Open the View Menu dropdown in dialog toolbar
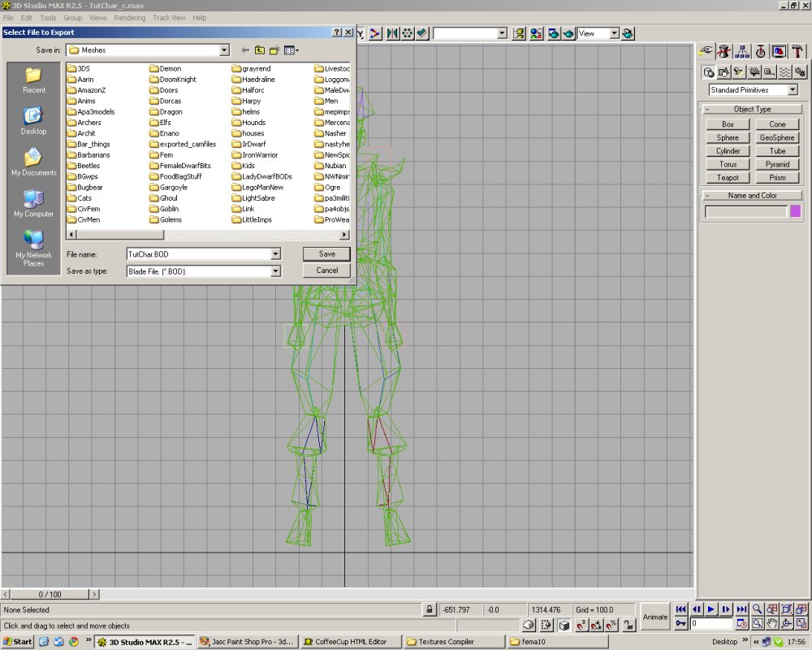This screenshot has width=812, height=650. click(291, 50)
